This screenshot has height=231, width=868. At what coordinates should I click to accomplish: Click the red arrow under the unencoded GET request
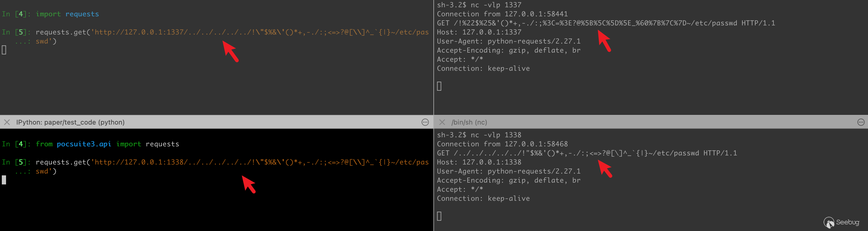pos(605,169)
